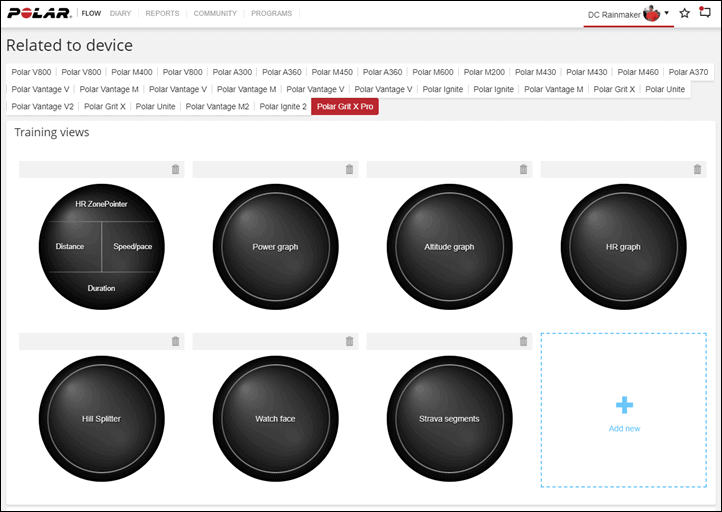Switch to Polar Vantage M2 tab

coord(217,106)
